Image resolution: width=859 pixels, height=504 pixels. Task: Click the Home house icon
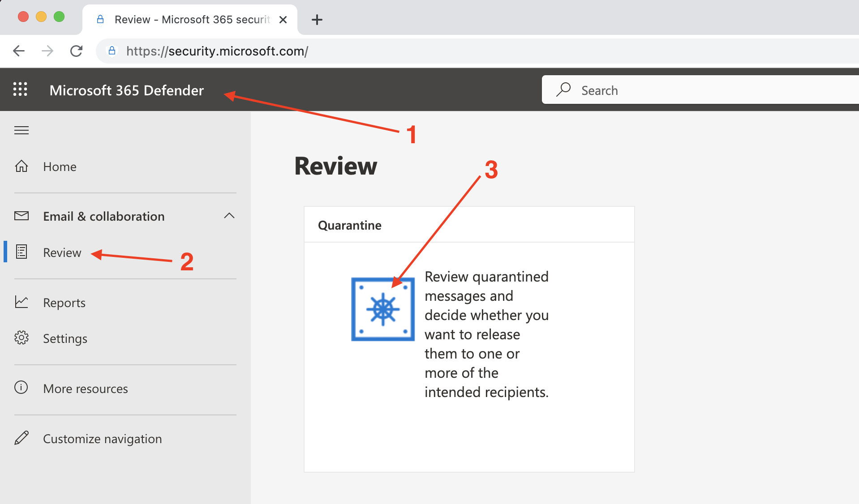[x=21, y=167]
